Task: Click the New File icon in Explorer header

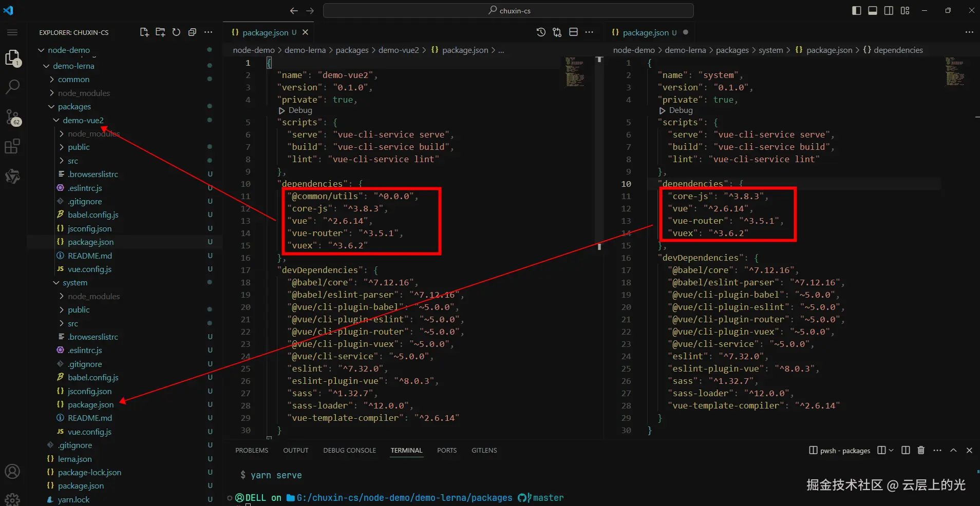Action: click(144, 32)
